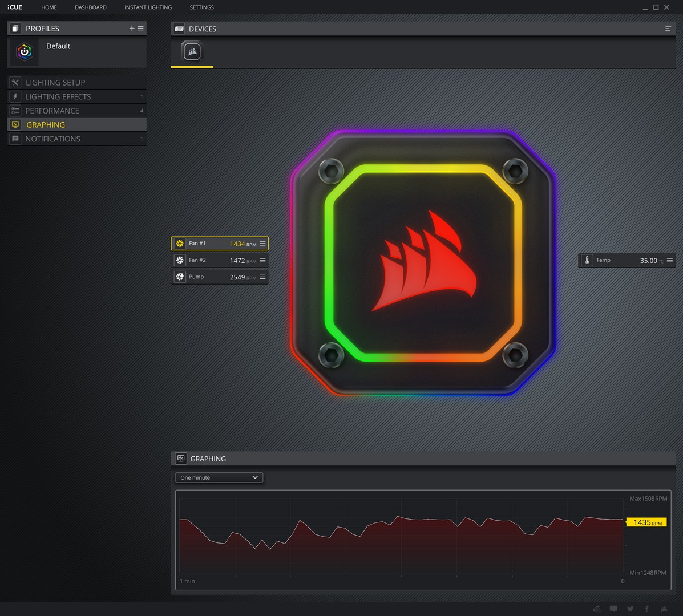Click the Performance sliders icon
This screenshot has width=683, height=616.
pyautogui.click(x=15, y=111)
